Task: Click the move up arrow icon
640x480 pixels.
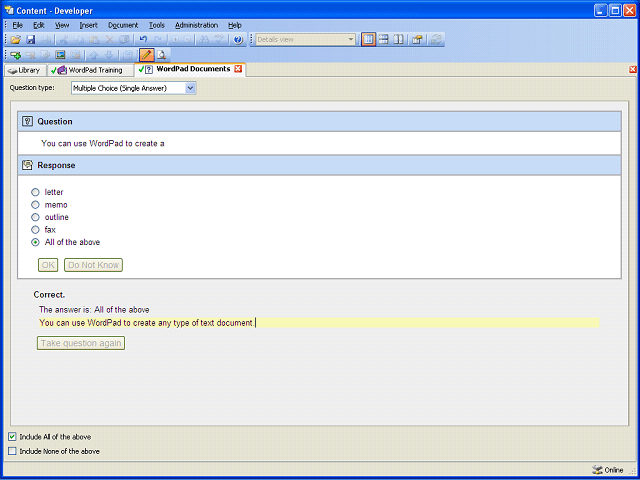Action: (x=94, y=55)
